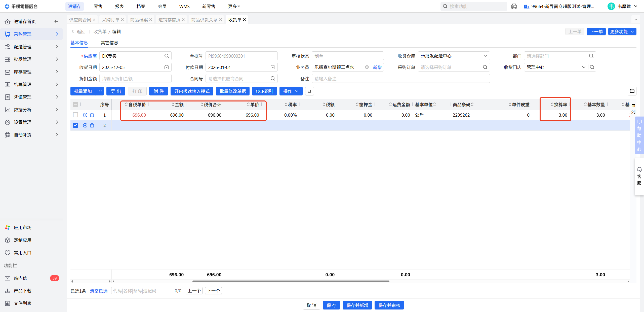Click the printer icon in top bar
The height and width of the screenshot is (312, 644).
click(514, 6)
